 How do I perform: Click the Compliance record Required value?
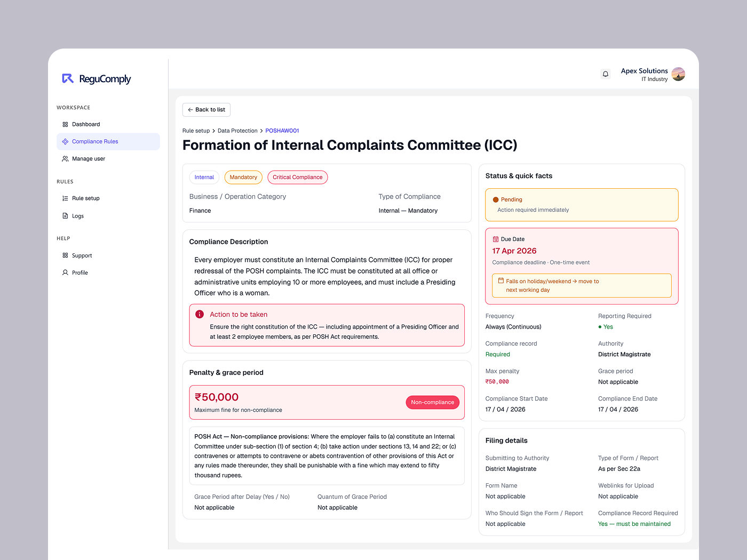[x=498, y=354]
